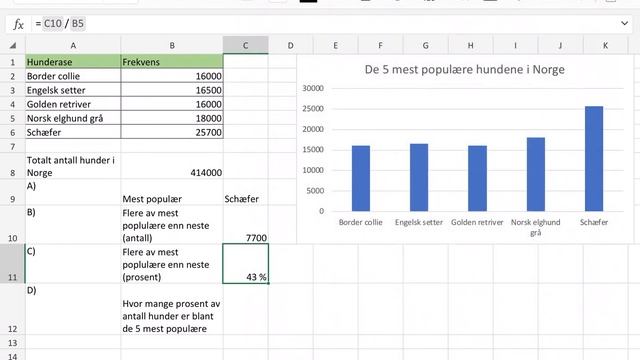Click cell 'Hvor mange prosent av antall hunder'

(x=172, y=309)
